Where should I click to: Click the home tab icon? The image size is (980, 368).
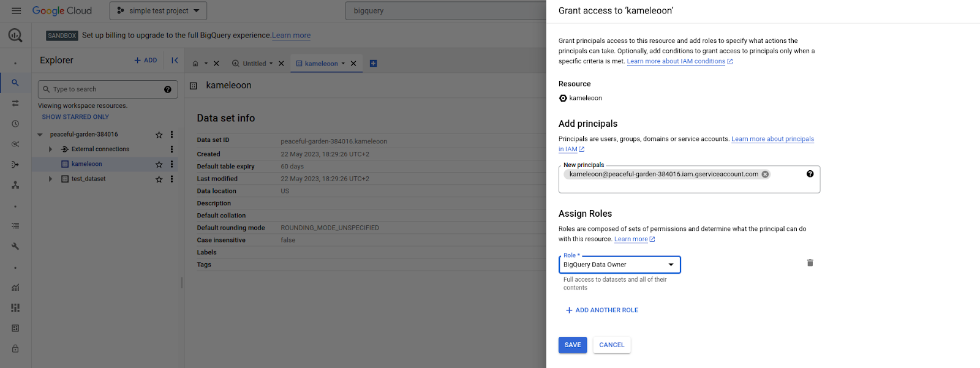(x=195, y=64)
